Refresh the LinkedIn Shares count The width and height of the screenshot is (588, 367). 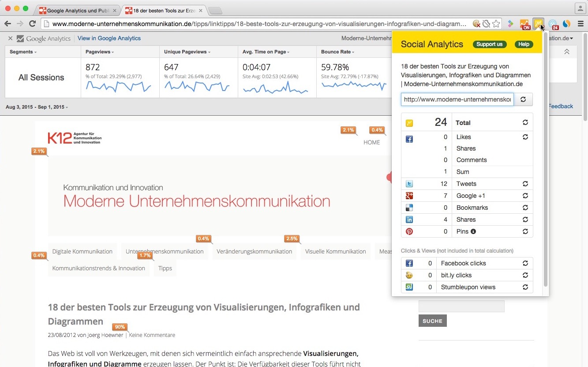pyautogui.click(x=525, y=219)
